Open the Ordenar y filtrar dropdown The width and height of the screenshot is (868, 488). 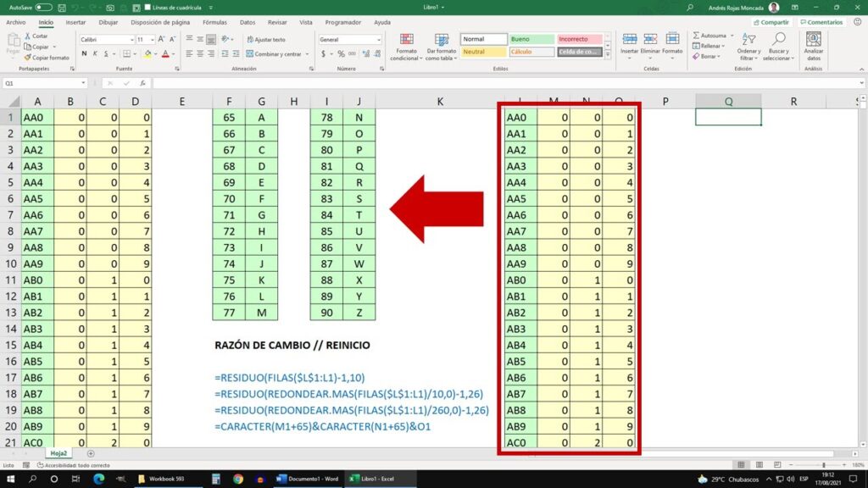point(748,47)
